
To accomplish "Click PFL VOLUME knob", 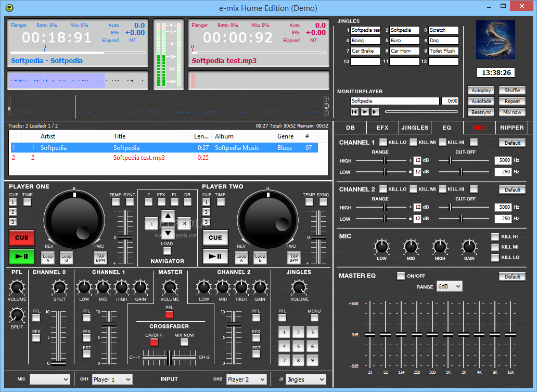I will (17, 287).
